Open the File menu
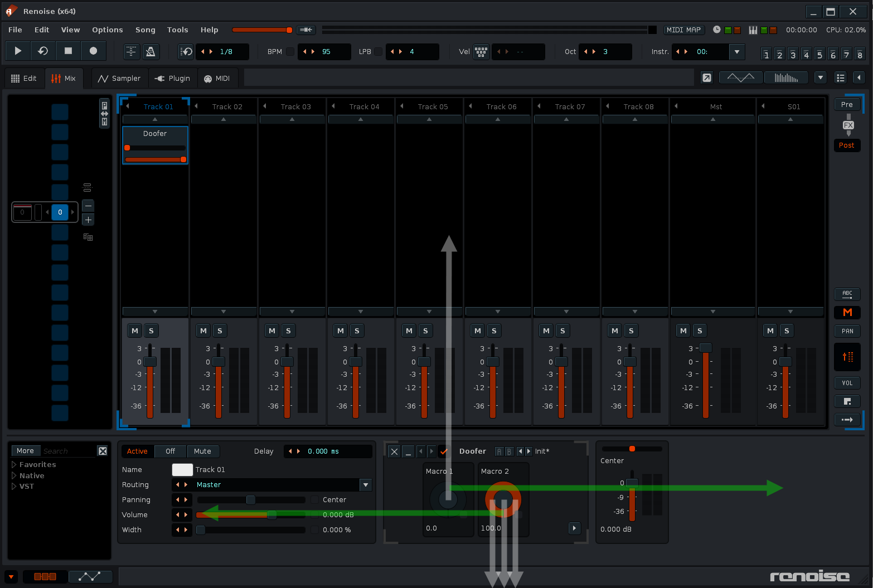 [x=16, y=30]
